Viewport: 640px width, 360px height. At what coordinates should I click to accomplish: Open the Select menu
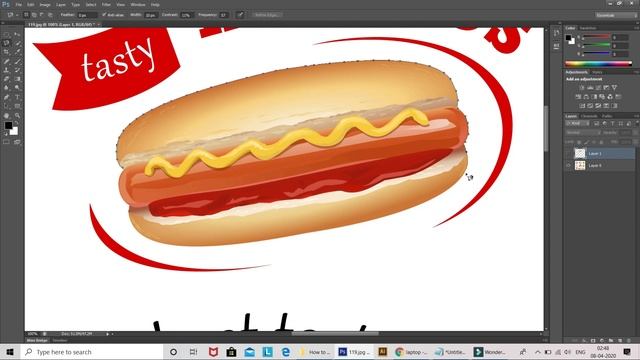click(91, 4)
